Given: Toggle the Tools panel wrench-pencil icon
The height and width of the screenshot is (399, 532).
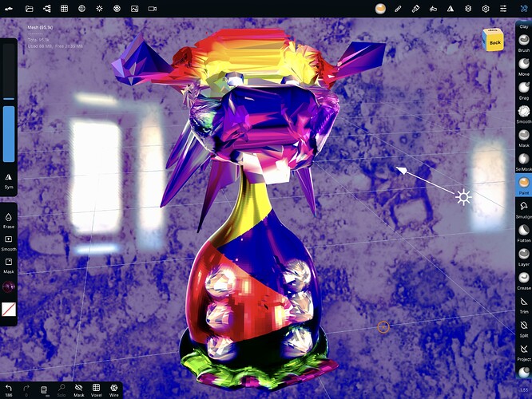Looking at the screenshot, I should [x=524, y=9].
